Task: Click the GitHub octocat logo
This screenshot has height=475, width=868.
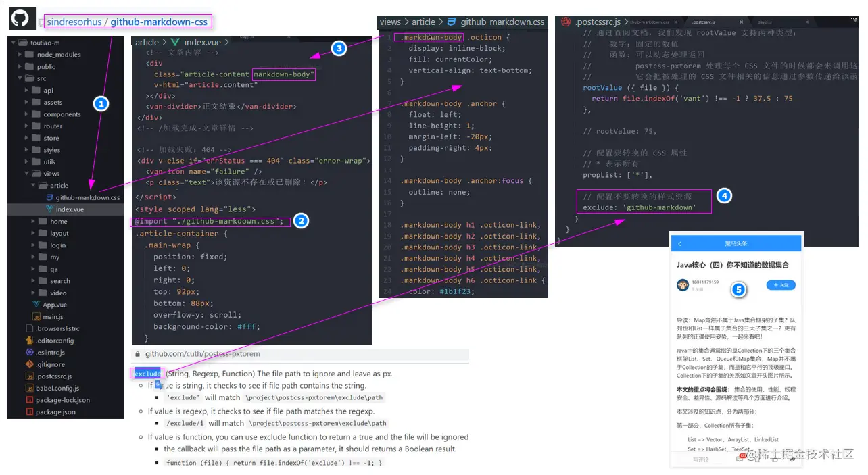Action: click(x=19, y=19)
